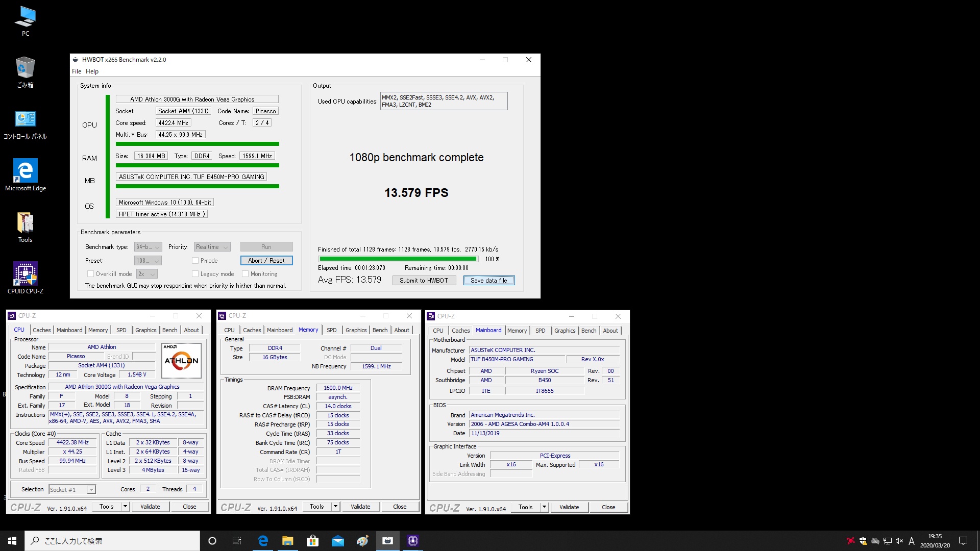Open the CPUID CPU-Z desktop shortcut
The image size is (980, 551).
[26, 278]
